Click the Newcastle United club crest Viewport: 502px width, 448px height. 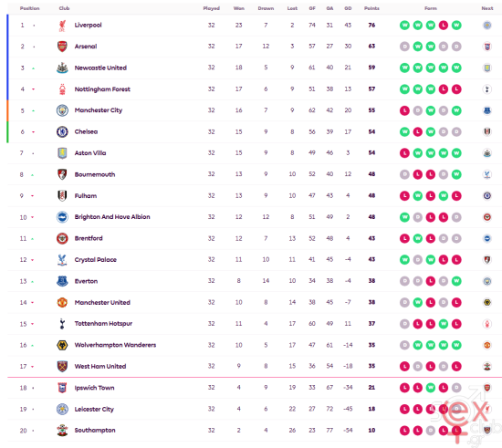(62, 68)
